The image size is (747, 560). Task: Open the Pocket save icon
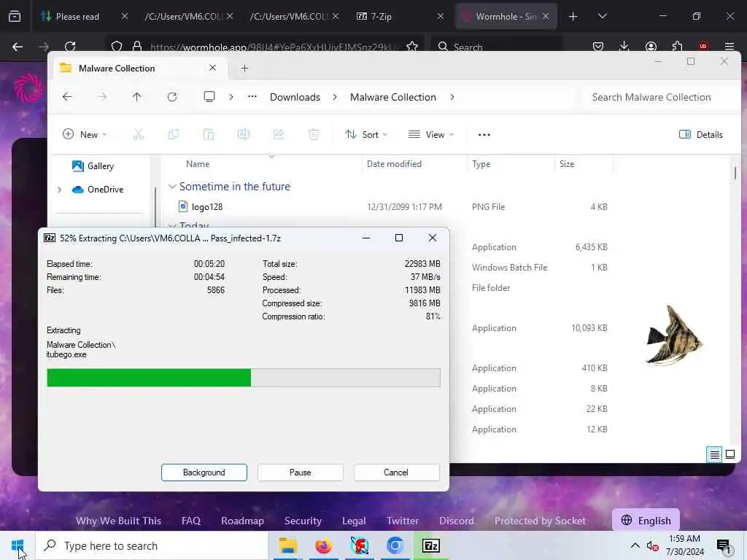coord(598,47)
